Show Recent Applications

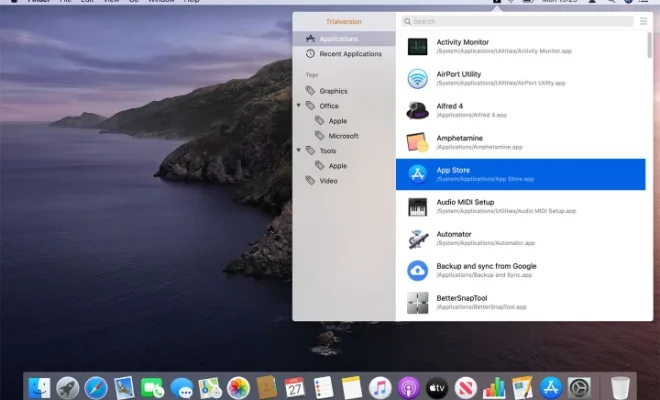344,54
